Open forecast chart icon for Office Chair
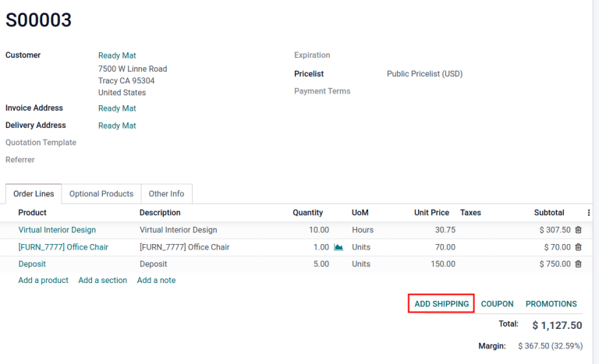Screen dimensions: 599x364 [x=338, y=247]
